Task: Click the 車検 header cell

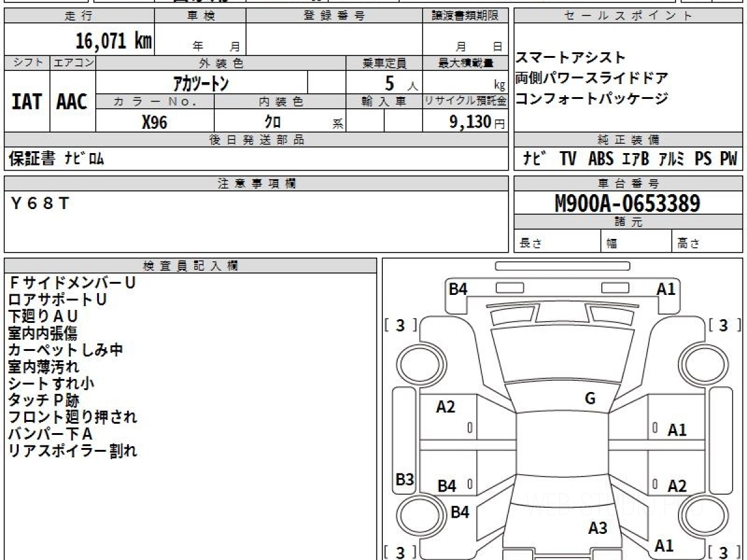Action: tap(200, 16)
